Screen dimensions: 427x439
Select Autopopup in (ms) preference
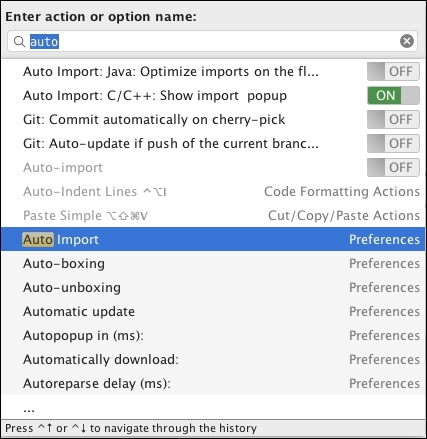tap(213, 335)
